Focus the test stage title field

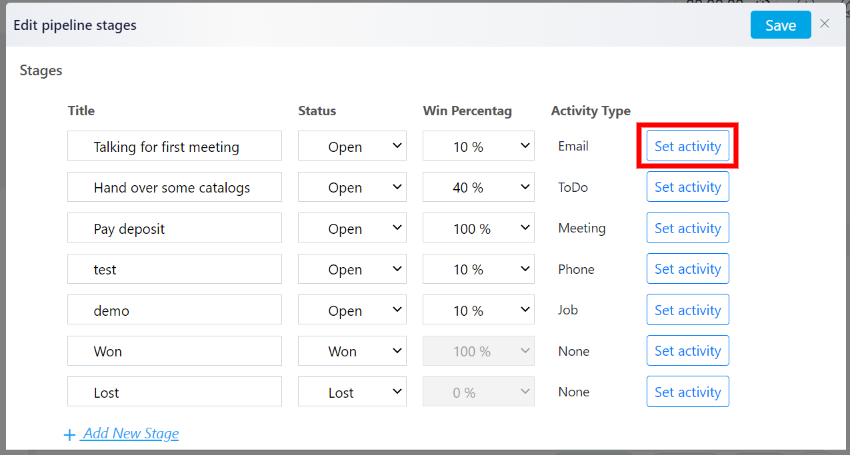click(175, 269)
